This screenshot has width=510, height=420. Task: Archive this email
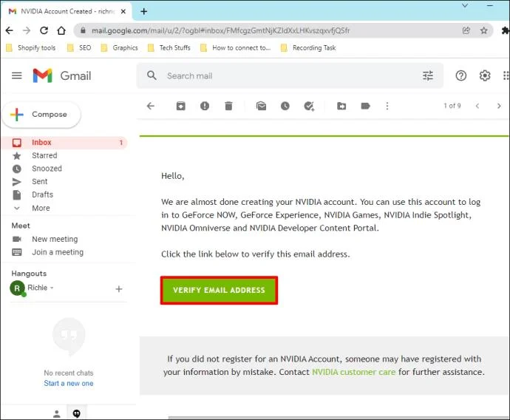181,106
